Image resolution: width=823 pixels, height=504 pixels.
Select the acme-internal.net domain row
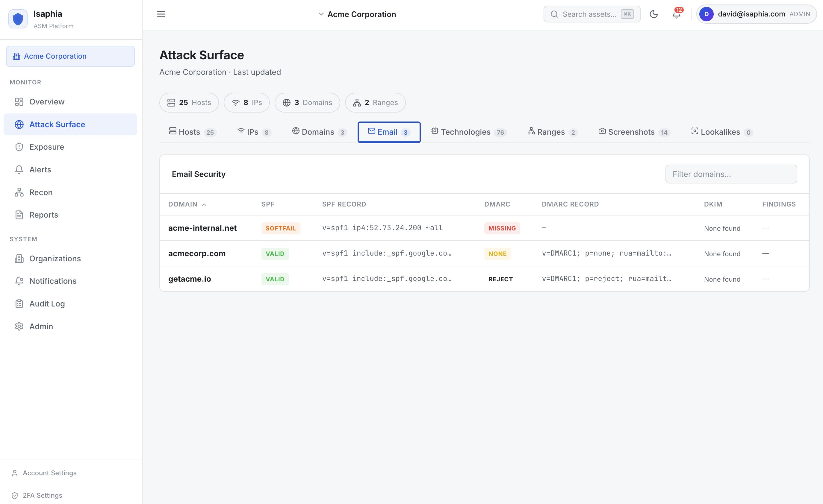click(x=484, y=228)
